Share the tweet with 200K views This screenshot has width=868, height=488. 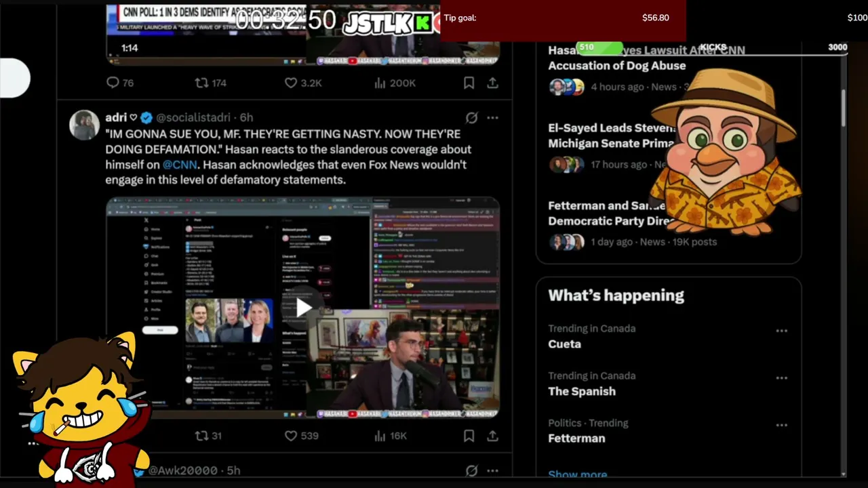click(492, 83)
